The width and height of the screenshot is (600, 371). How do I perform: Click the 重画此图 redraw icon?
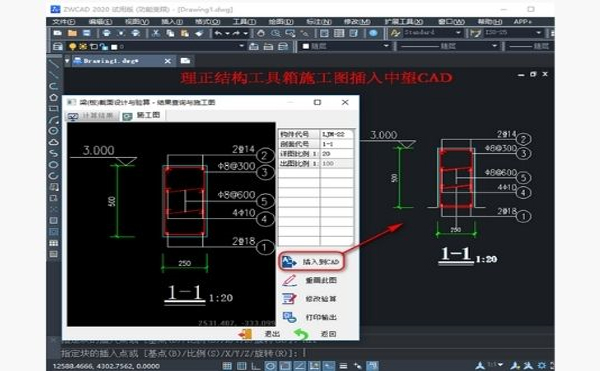[x=289, y=280]
